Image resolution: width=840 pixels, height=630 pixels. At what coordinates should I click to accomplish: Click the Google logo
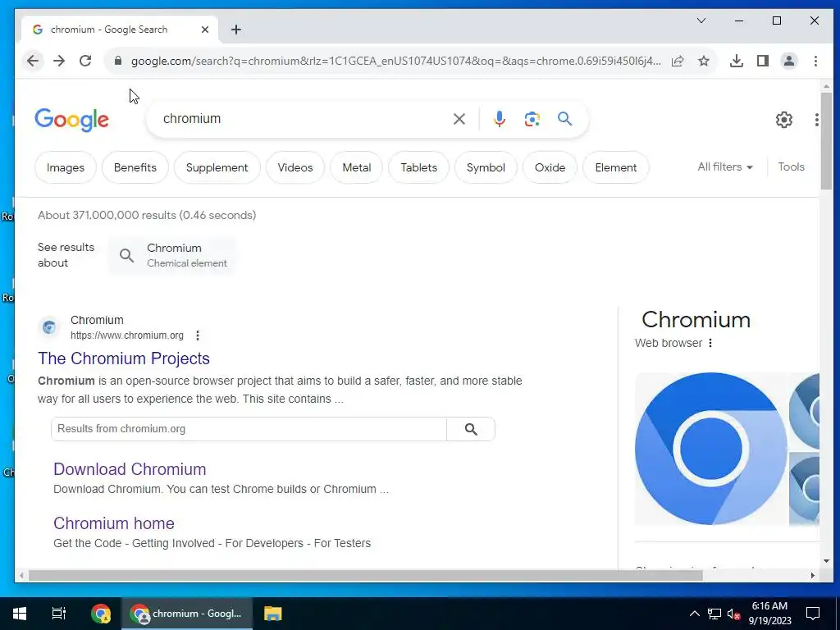coord(72,120)
